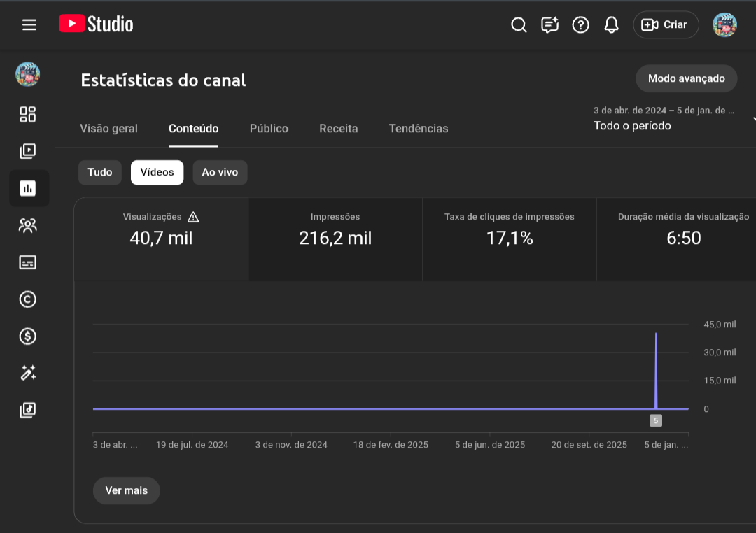The height and width of the screenshot is (533, 756).
Task: Open Community icon in the sidebar
Action: (28, 225)
